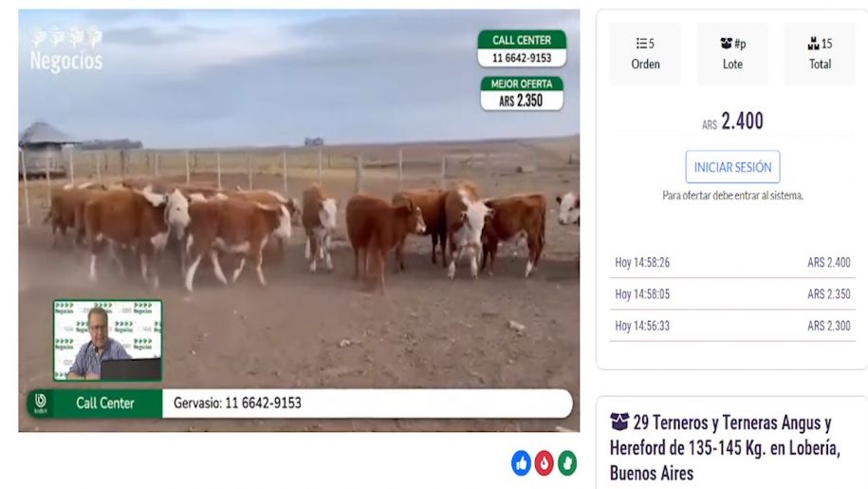Click the Gervasio phone number banner
The width and height of the screenshot is (868, 489).
367,403
